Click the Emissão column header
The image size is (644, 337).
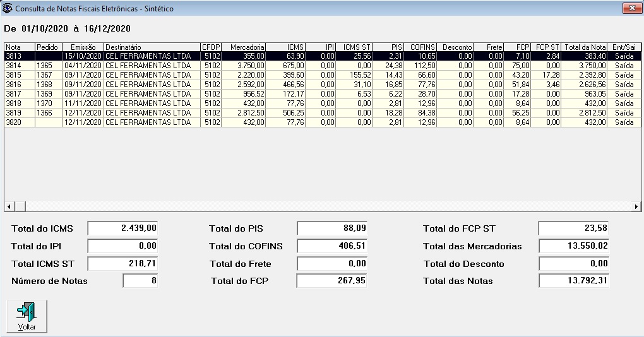click(82, 47)
